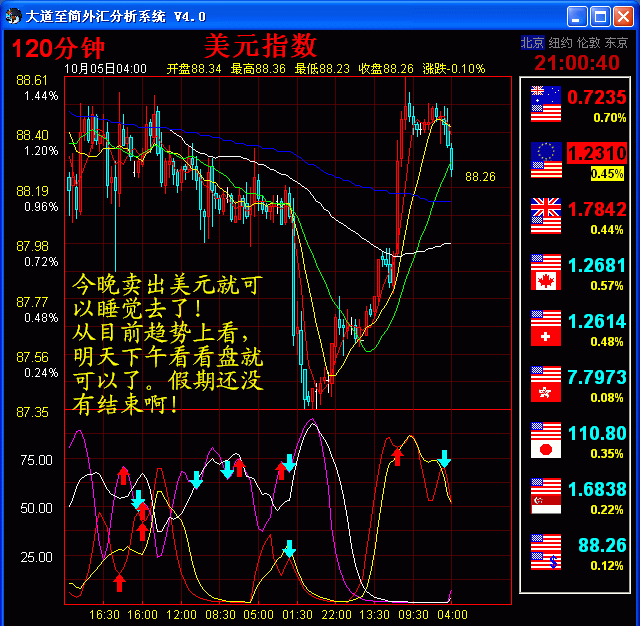Screen dimensions: 640x626
Task: Click the application icon in title bar
Action: [x=13, y=16]
